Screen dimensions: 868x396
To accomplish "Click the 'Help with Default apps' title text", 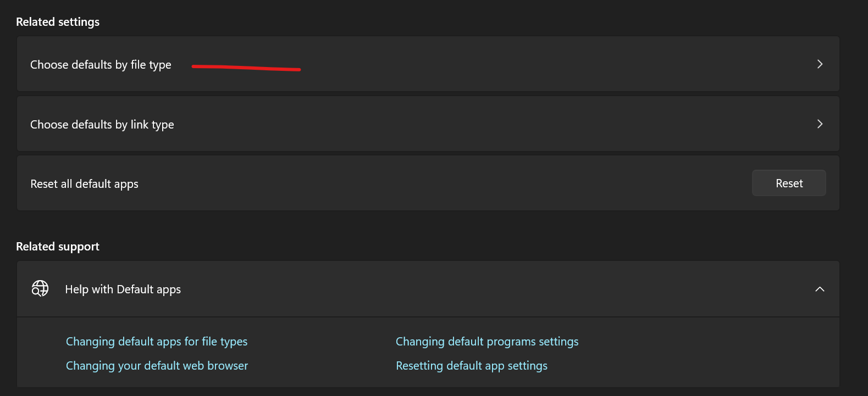I will pyautogui.click(x=123, y=289).
